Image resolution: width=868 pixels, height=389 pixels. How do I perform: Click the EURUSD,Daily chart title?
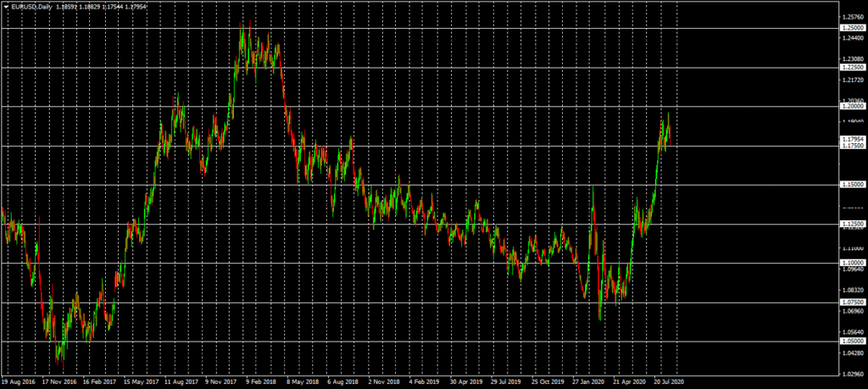[x=32, y=7]
